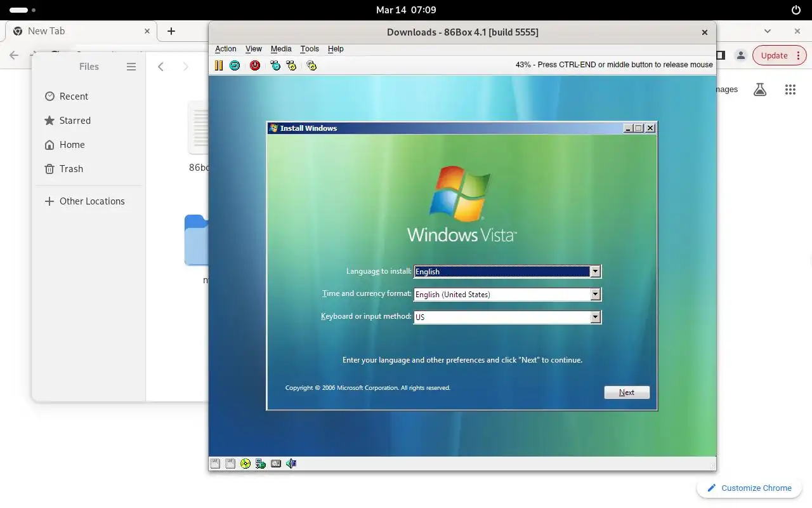The width and height of the screenshot is (812, 508).
Task: Click the Chrome profile avatar icon
Action: click(740, 55)
